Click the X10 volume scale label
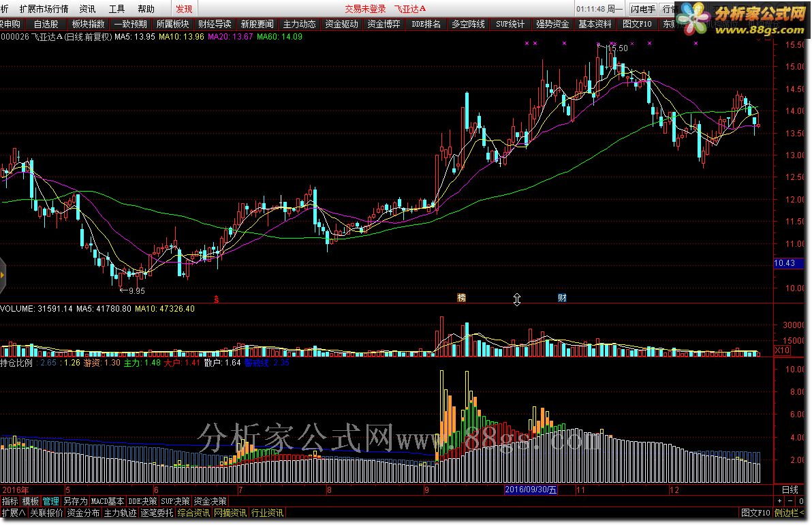 click(782, 350)
